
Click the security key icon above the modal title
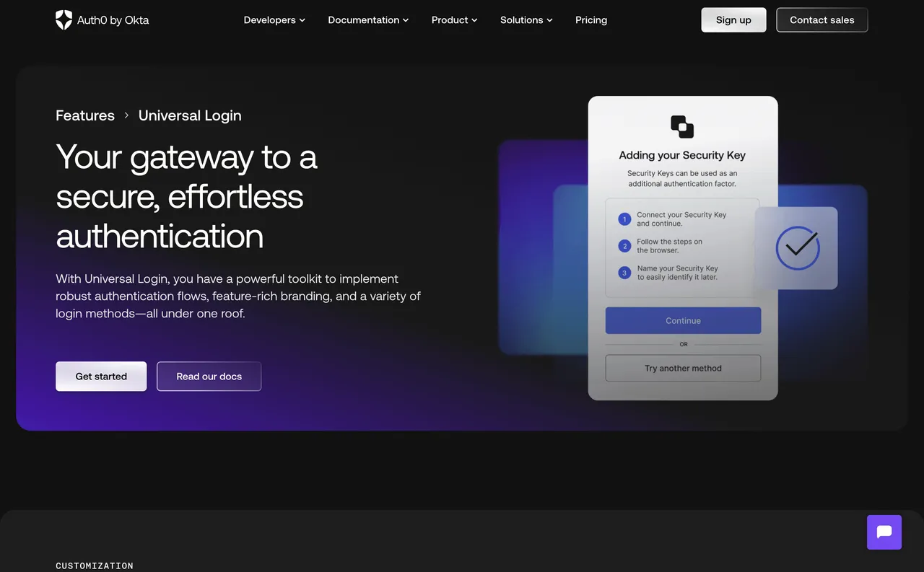[682, 126]
